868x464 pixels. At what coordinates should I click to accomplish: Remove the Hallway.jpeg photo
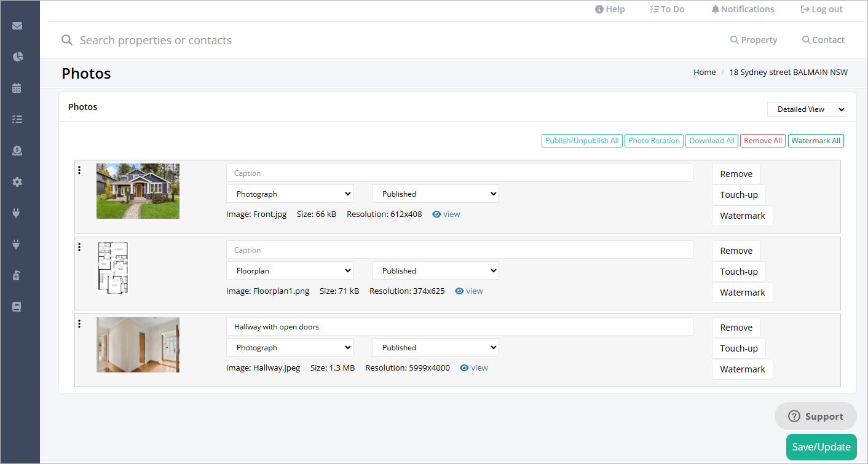pos(736,328)
